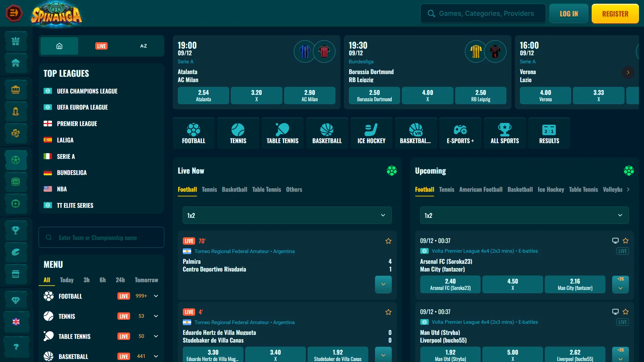Viewport: 644px width, 362px height.
Task: Expand +26 markets for Arsenal FC match
Action: click(621, 284)
